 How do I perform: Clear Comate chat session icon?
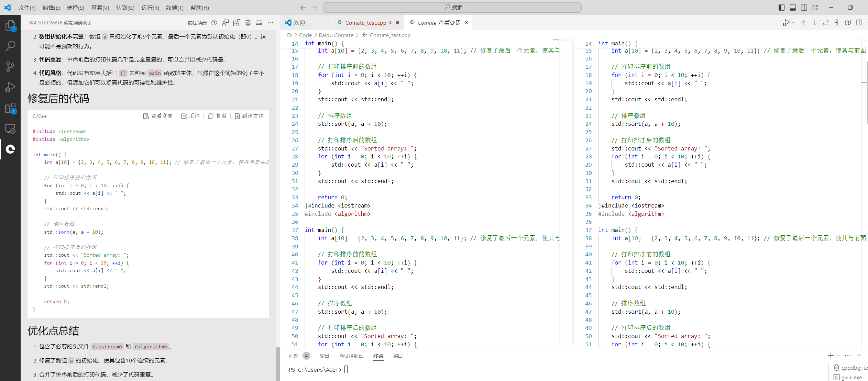(259, 23)
